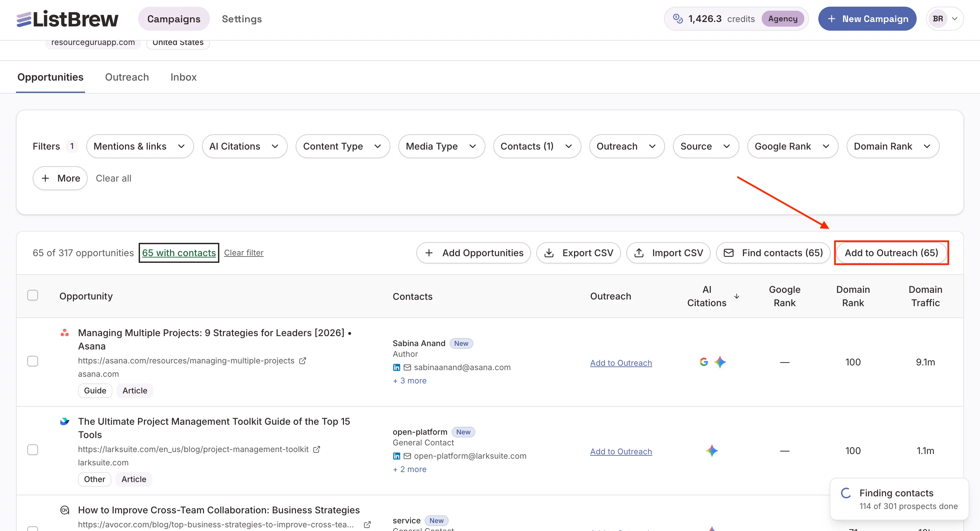Open the Settings nav item

pos(242,19)
